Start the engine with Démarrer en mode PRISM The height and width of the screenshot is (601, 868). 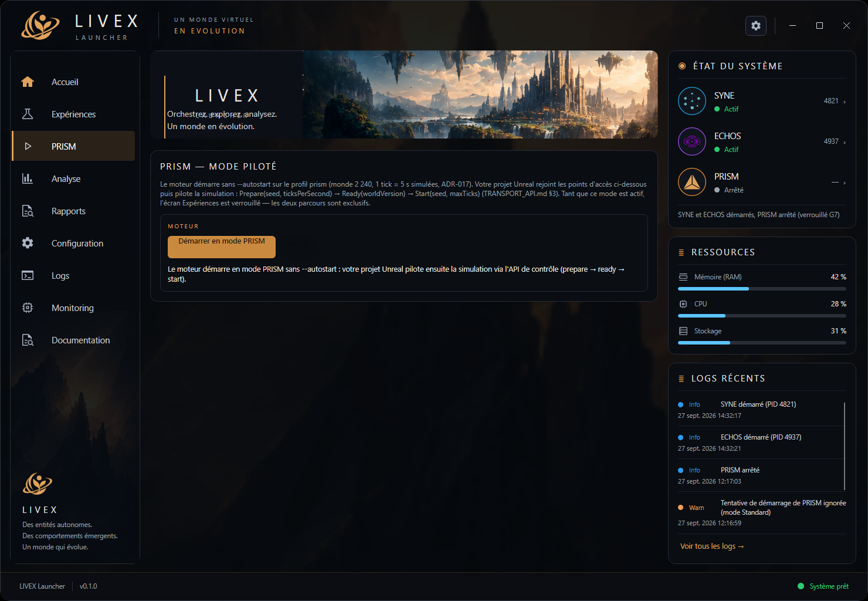tap(222, 247)
